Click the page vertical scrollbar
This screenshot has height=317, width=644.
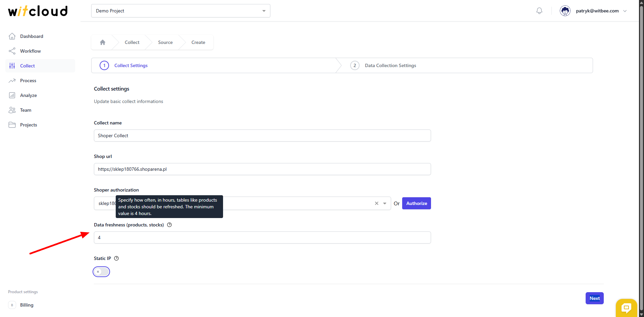coord(641,158)
